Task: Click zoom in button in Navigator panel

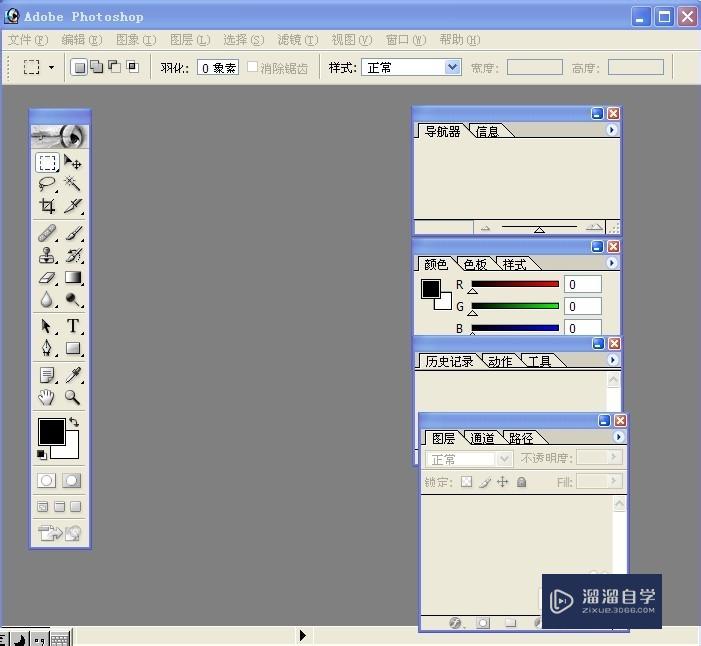Action: tap(594, 227)
